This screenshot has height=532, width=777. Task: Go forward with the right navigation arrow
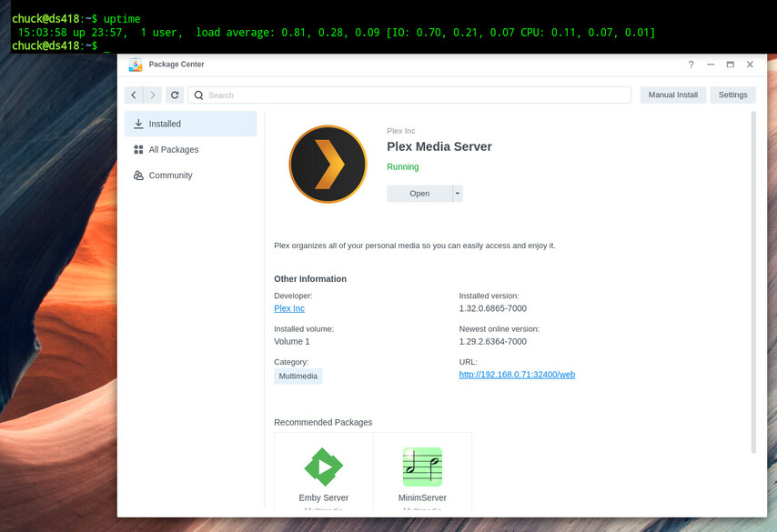click(x=153, y=95)
